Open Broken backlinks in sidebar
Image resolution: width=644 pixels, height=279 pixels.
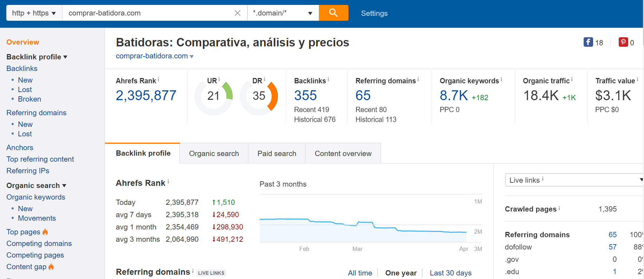(29, 99)
